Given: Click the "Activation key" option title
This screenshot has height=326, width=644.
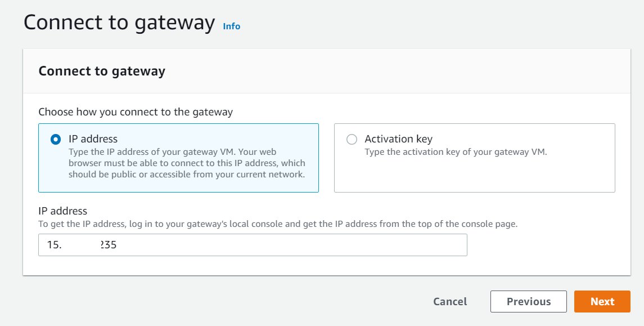Looking at the screenshot, I should (x=398, y=139).
